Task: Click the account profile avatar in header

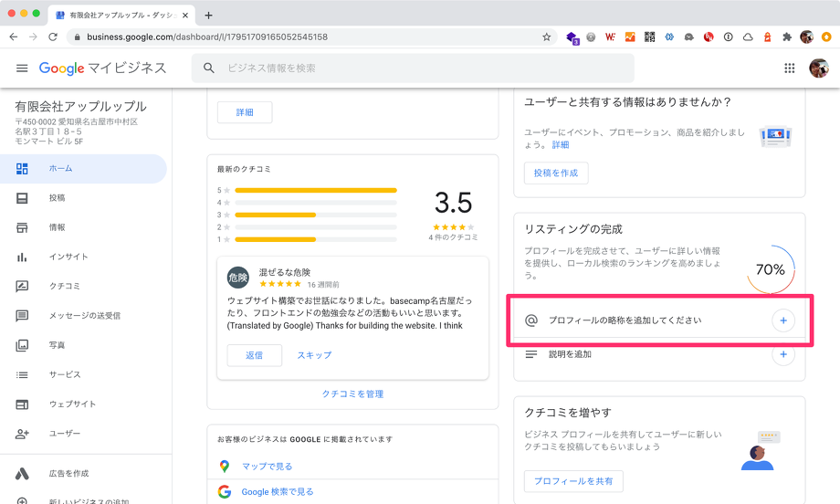Action: click(x=818, y=68)
